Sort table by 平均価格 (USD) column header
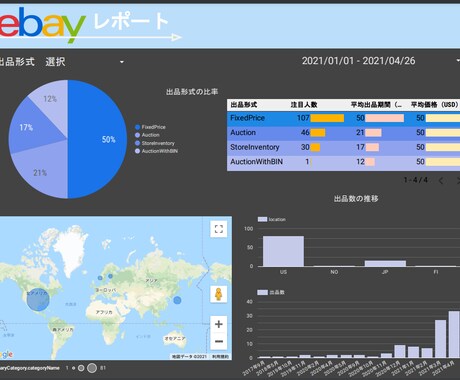Viewport: 460px width, 380px height. click(434, 105)
